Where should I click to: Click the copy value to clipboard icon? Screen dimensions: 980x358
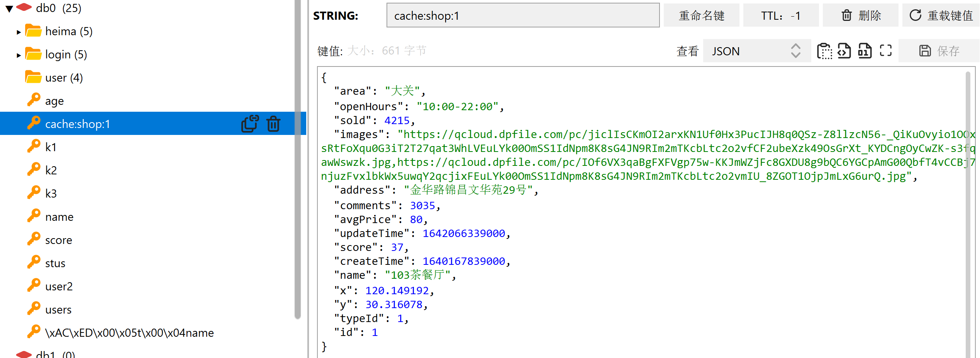[824, 51]
